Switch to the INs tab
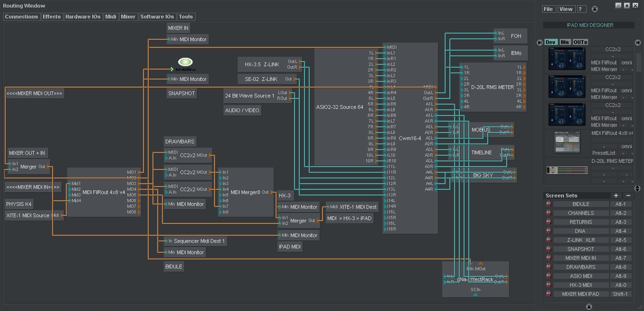Screen dimensions: 644x311 (564, 42)
